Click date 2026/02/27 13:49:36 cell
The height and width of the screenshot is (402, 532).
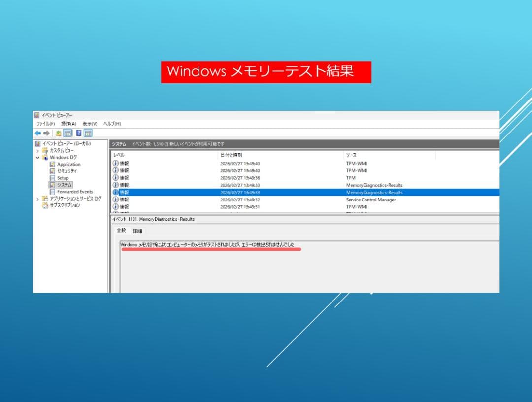pyautogui.click(x=240, y=178)
